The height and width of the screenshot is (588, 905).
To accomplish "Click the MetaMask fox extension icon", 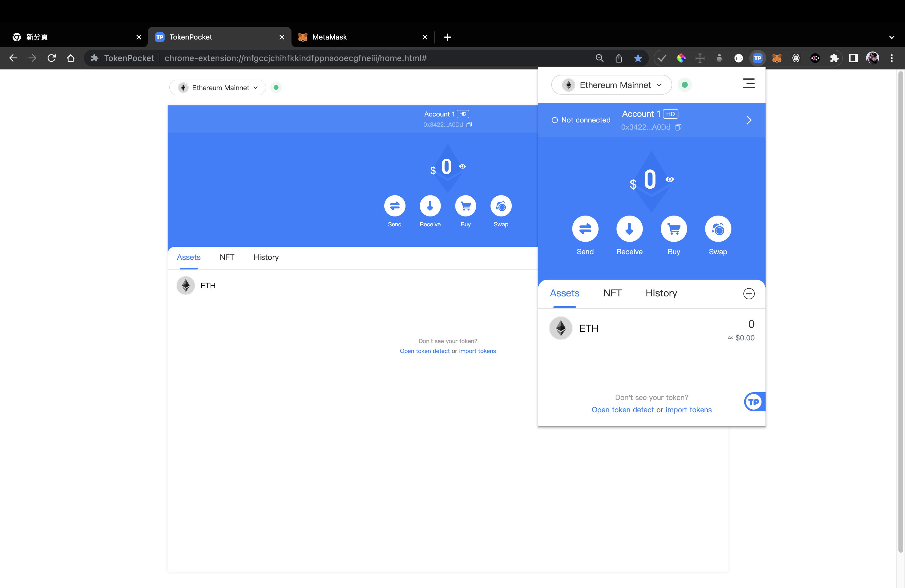I will pos(777,58).
